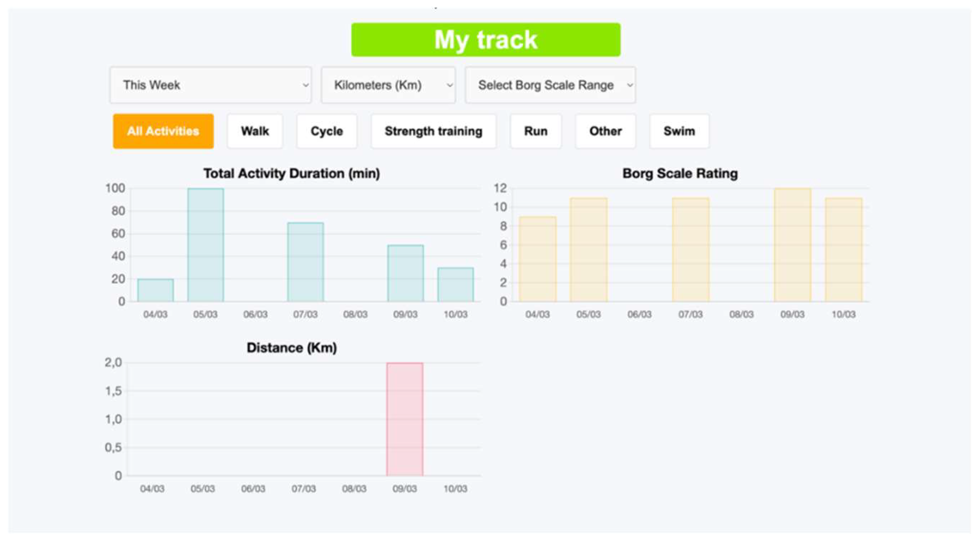
Task: Open the This Week time range dropdown
Action: point(210,85)
